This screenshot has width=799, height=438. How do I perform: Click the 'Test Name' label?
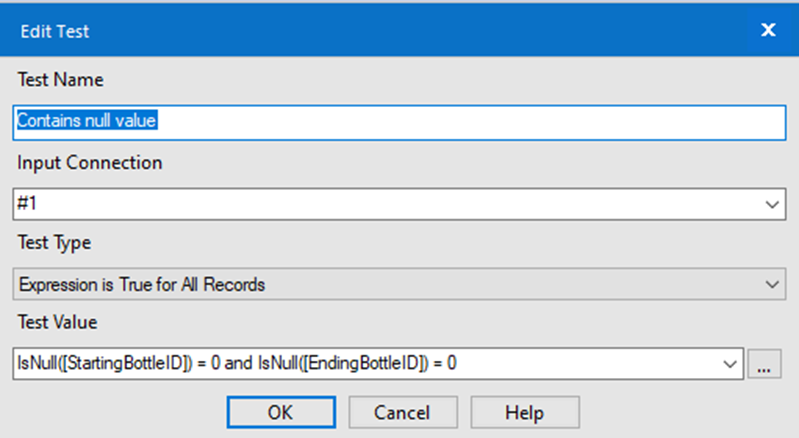click(61, 79)
